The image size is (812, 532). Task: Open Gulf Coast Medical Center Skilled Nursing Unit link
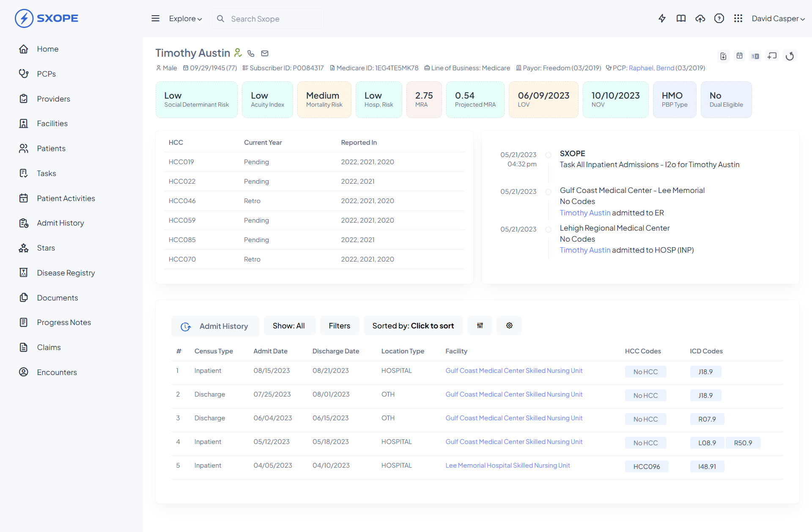(x=513, y=370)
